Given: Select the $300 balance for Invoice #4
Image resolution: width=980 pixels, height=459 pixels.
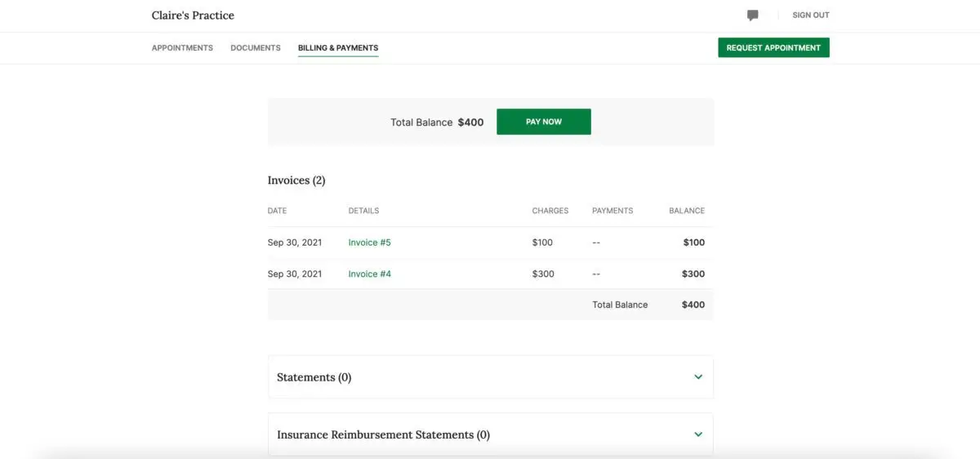Looking at the screenshot, I should click(693, 274).
